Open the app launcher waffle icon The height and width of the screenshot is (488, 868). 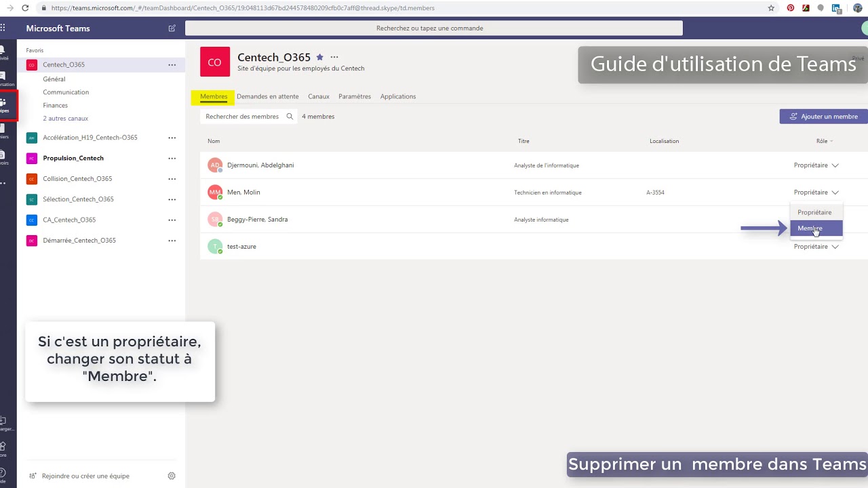coord(3,28)
